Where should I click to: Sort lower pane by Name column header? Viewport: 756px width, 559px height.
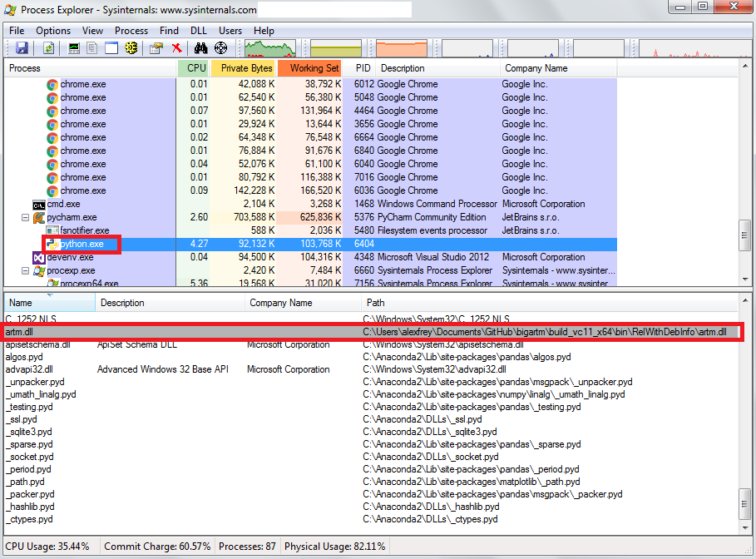click(x=50, y=303)
